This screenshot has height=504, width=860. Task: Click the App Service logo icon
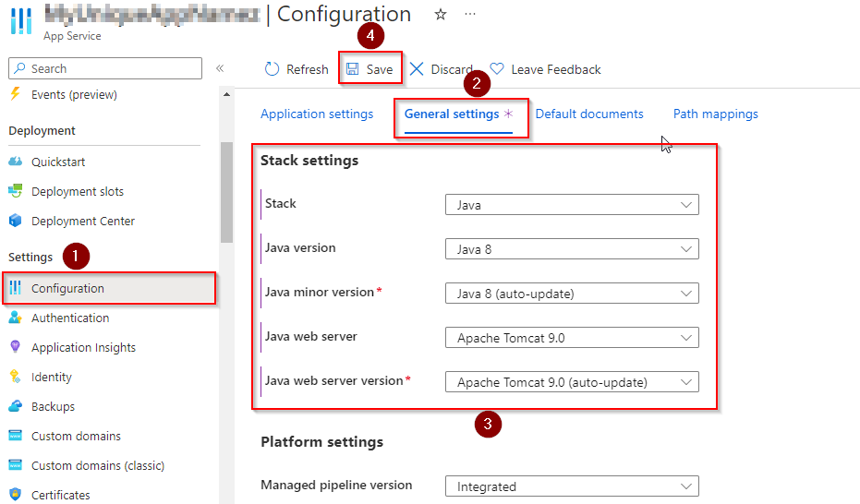click(x=21, y=21)
